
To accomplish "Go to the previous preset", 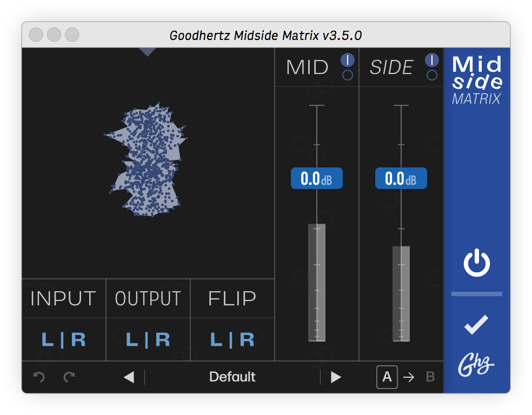I will tap(129, 377).
